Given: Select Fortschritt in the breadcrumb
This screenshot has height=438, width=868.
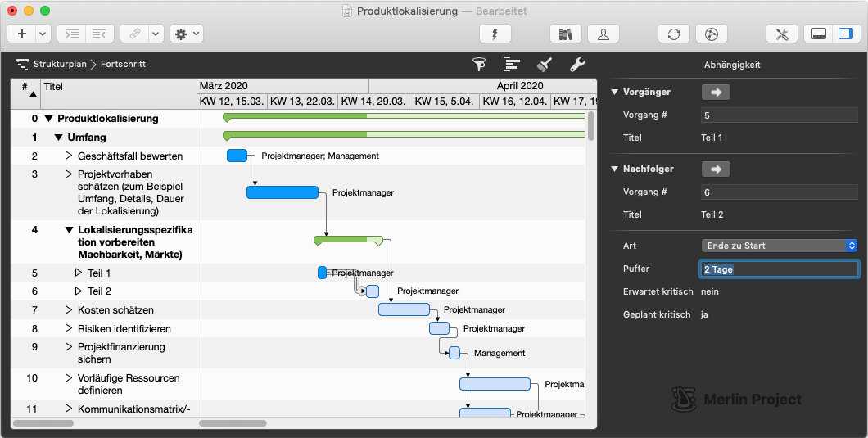Looking at the screenshot, I should 123,64.
